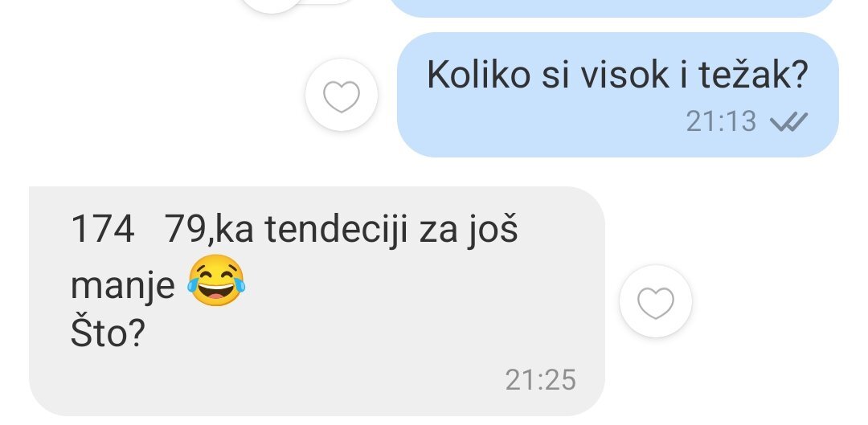Tap the cut-off blue bubble at top
Screen dimensions: 868x425
point(612,8)
